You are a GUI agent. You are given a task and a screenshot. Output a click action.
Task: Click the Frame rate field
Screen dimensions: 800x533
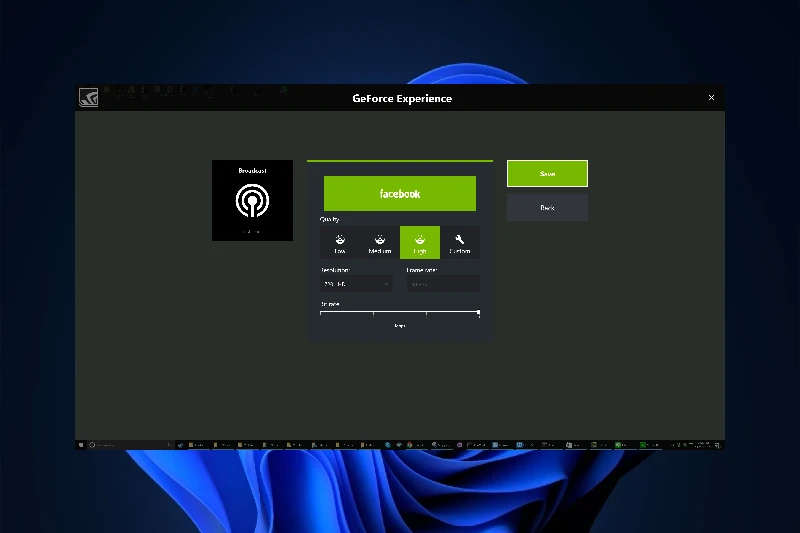[x=443, y=284]
